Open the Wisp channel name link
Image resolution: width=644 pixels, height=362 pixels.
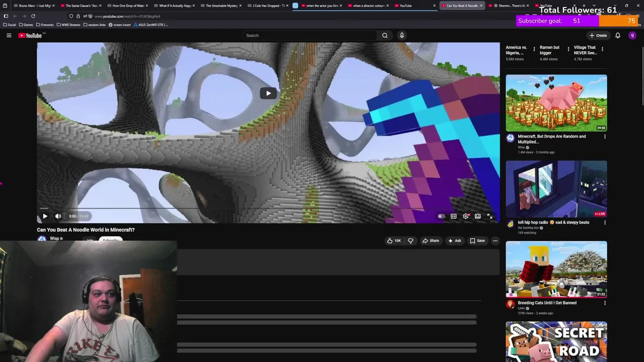54,238
